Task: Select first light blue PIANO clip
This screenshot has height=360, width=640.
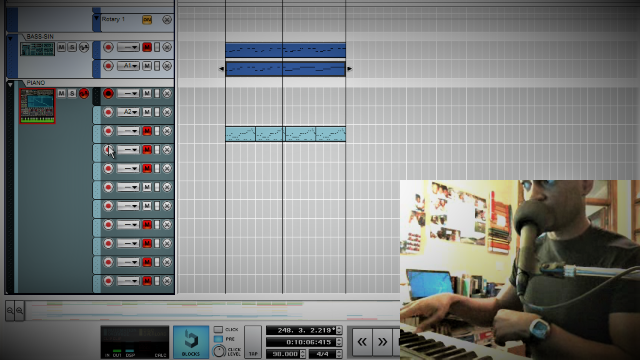Action: coord(240,134)
